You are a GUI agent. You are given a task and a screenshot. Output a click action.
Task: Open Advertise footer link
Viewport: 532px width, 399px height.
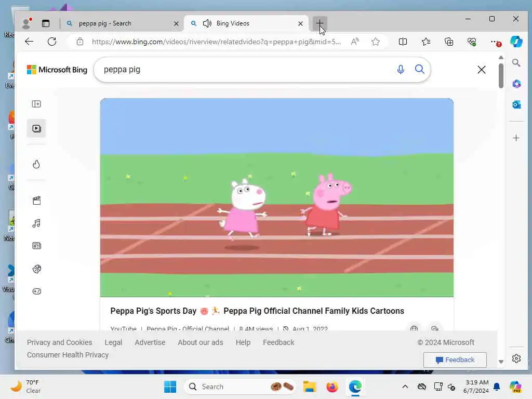(150, 342)
